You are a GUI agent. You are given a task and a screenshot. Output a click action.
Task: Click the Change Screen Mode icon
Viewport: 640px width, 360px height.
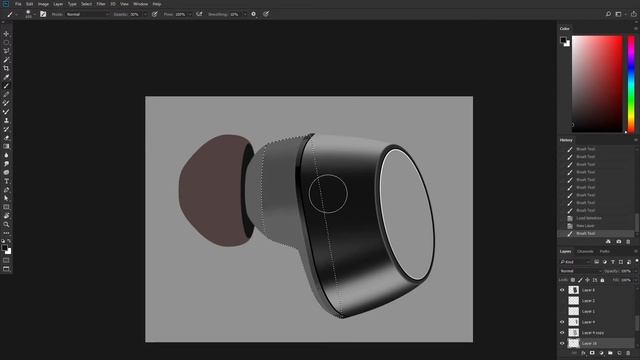[x=6, y=269]
